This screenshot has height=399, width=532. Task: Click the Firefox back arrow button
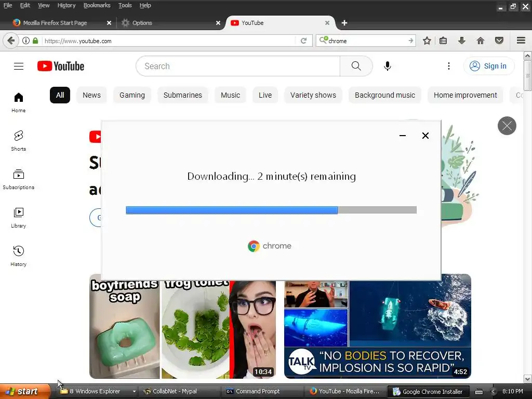(11, 41)
